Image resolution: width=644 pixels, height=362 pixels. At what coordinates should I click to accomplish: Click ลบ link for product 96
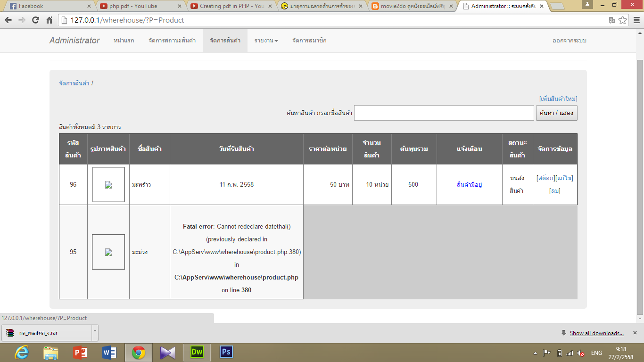(555, 191)
